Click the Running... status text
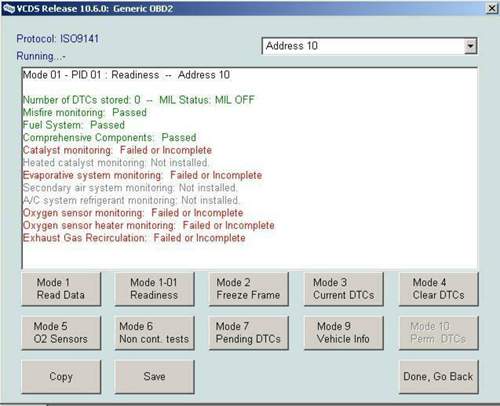 [41, 56]
